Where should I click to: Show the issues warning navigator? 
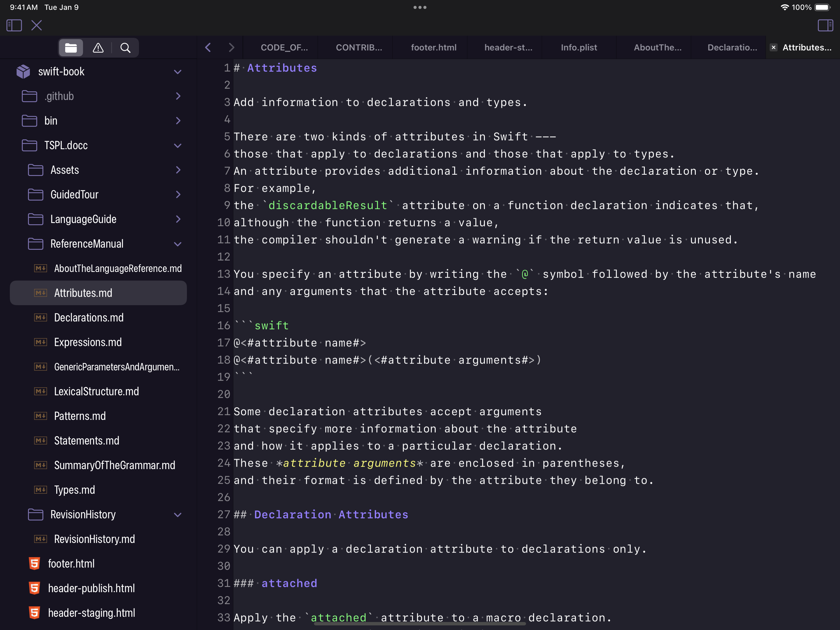pos(98,47)
